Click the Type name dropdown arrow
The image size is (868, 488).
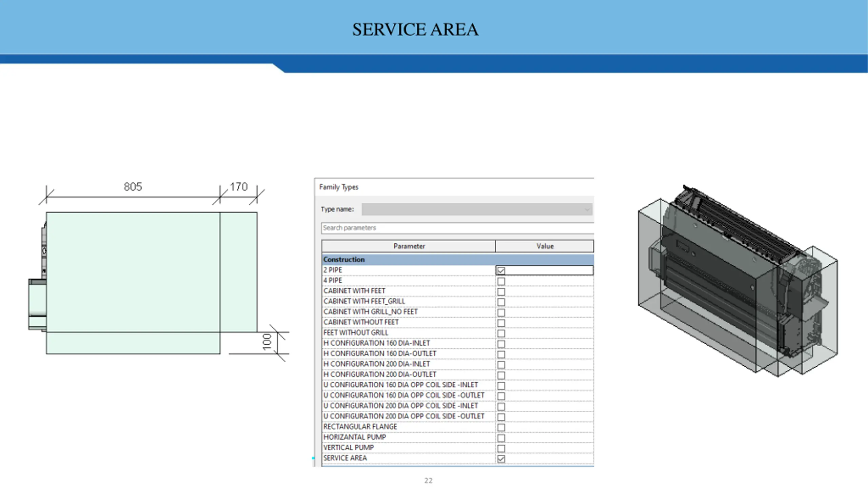[x=587, y=209]
